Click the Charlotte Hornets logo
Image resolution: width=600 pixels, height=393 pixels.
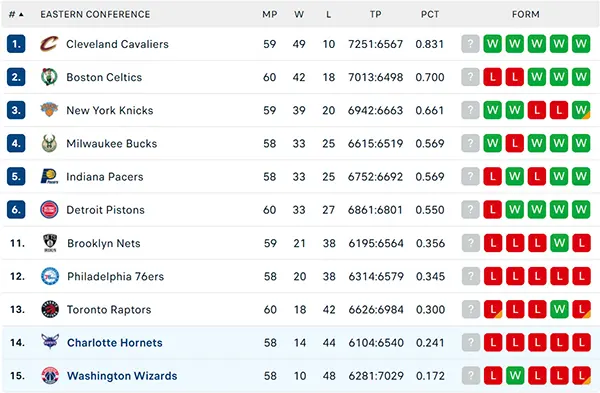tap(50, 342)
